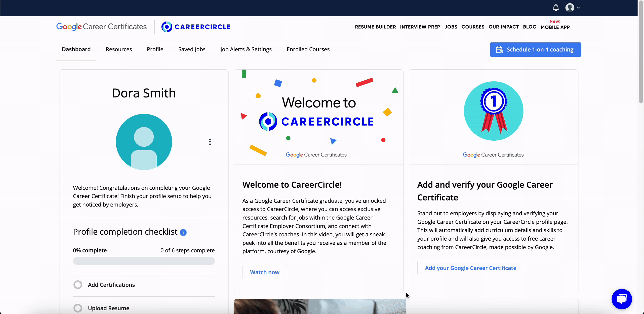Click the '0% complete' label
Viewport: 644px width, 314px height.
pos(90,250)
